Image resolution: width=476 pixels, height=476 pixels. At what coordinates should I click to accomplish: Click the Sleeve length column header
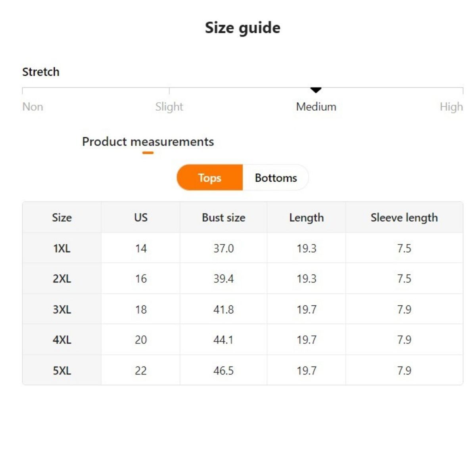coord(404,217)
